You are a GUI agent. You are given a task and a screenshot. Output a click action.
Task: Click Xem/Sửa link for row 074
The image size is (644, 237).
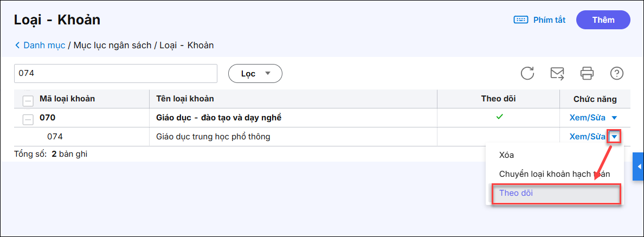[587, 137]
